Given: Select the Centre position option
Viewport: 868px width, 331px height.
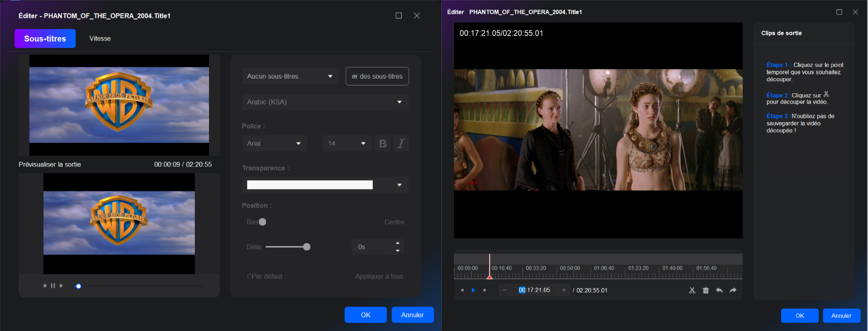Looking at the screenshot, I should point(394,222).
